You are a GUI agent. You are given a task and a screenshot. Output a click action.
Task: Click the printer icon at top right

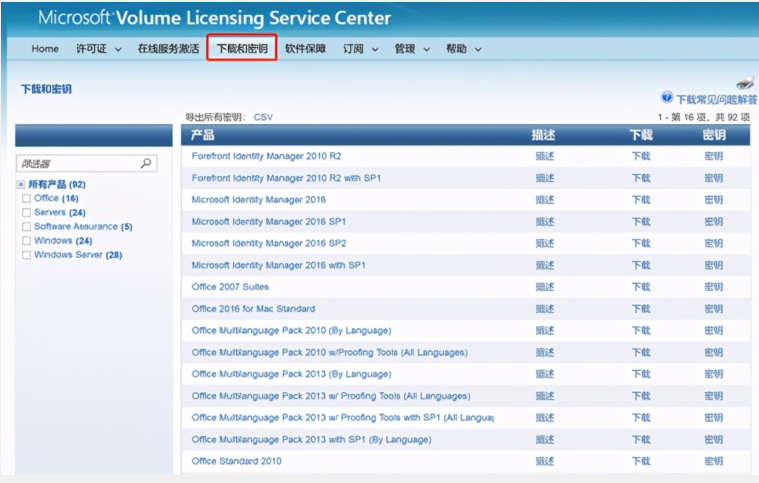pos(745,83)
